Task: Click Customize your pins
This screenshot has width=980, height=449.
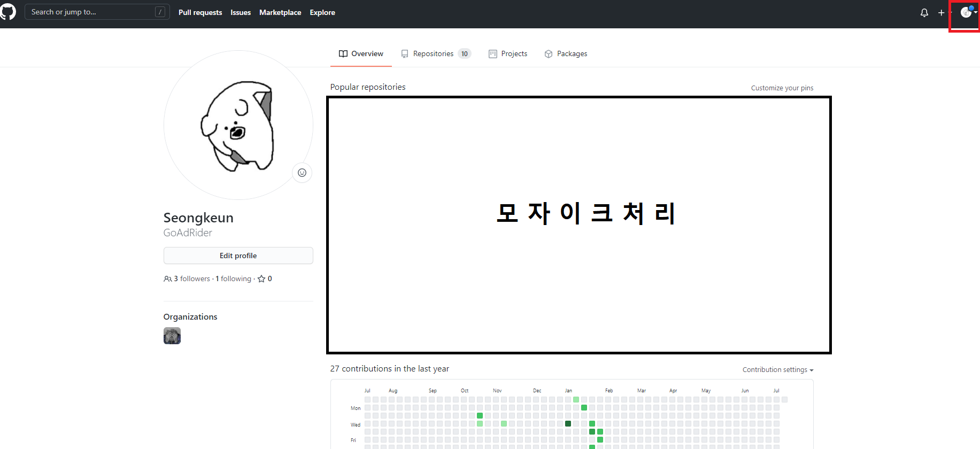Action: click(x=782, y=88)
